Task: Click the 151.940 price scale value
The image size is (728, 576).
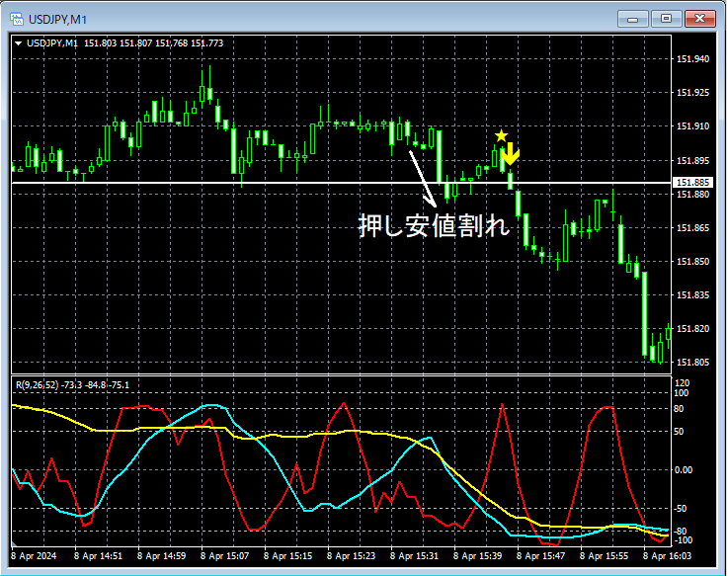Action: [692, 59]
